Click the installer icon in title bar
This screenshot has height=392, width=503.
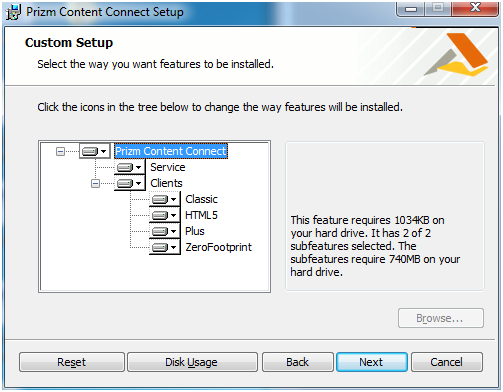click(14, 12)
